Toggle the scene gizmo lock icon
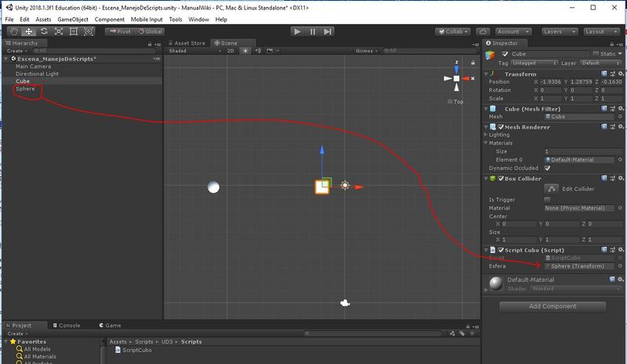 (x=473, y=63)
